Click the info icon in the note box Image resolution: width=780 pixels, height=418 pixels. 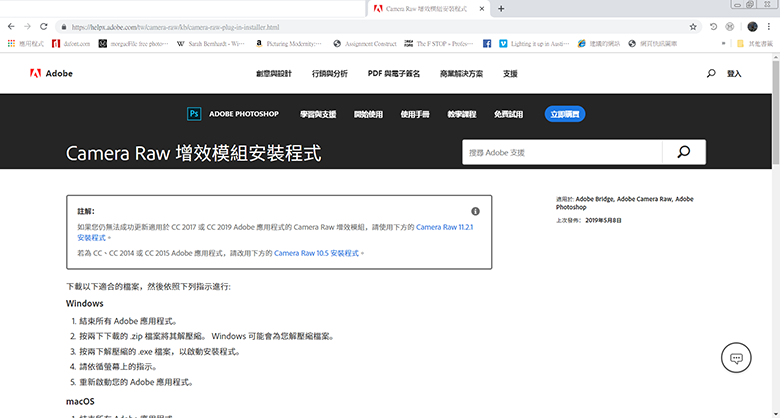point(476,211)
